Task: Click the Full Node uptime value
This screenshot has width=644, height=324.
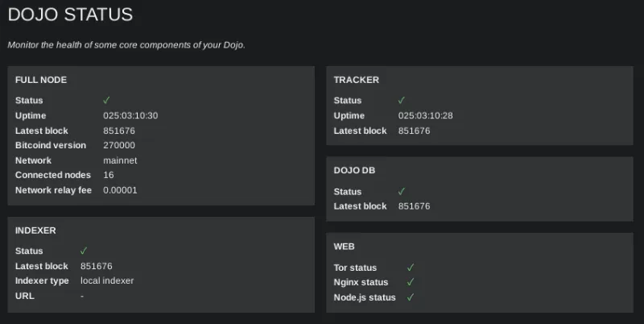Action: (130, 115)
